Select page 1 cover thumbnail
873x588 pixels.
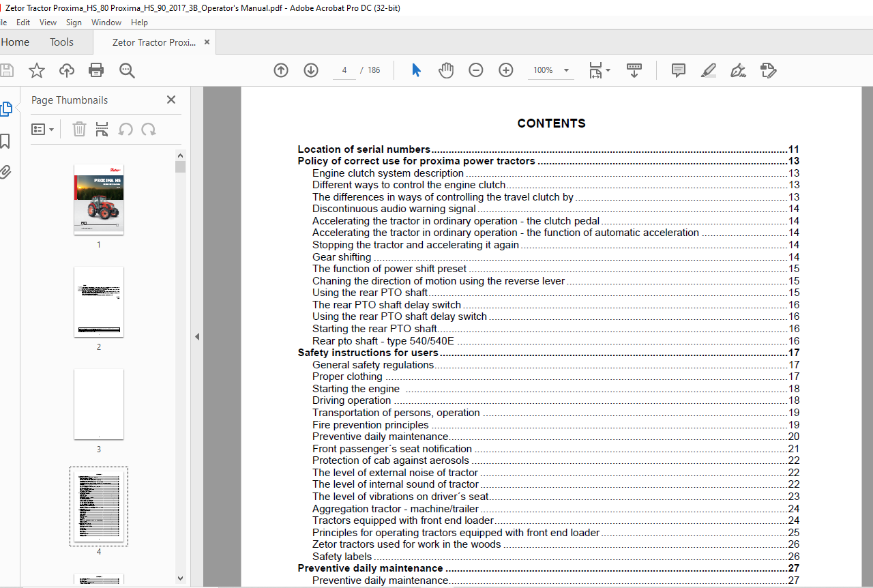tap(99, 199)
